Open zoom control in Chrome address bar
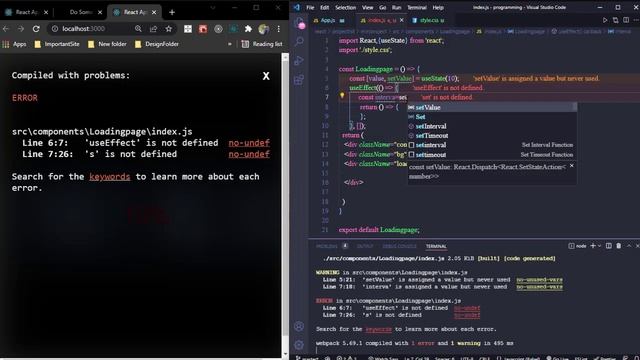 click(x=138, y=29)
